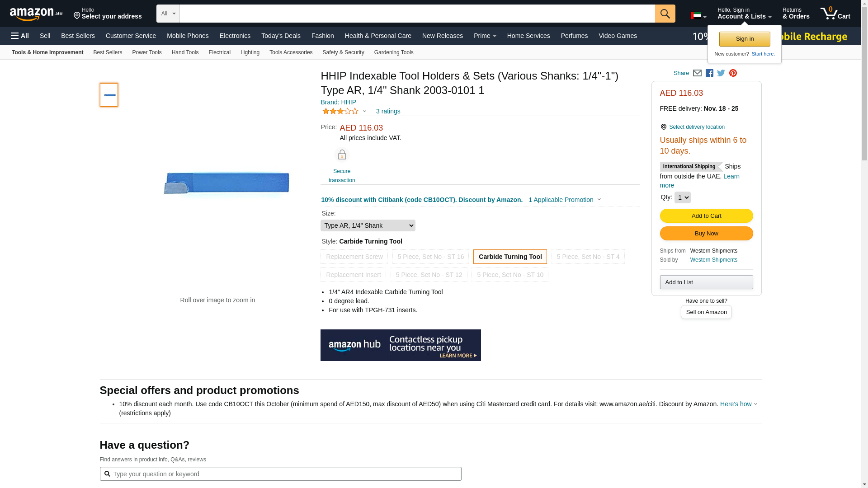Choose the Replacement Screw style option

pos(354,257)
